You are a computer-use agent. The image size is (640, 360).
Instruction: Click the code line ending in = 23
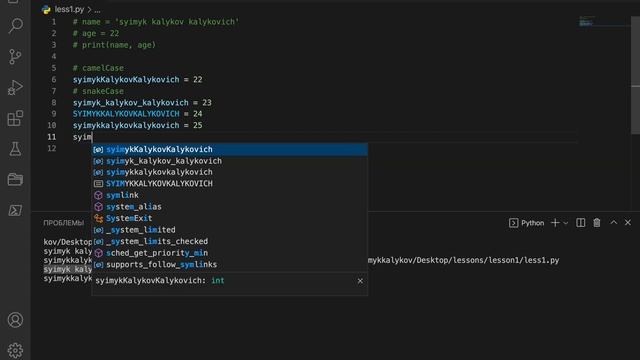[x=142, y=102]
